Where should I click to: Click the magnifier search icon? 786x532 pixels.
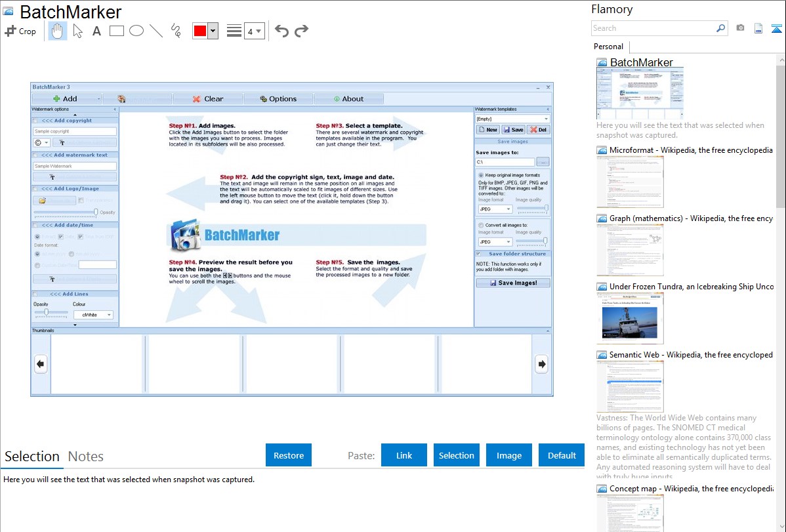click(x=720, y=28)
